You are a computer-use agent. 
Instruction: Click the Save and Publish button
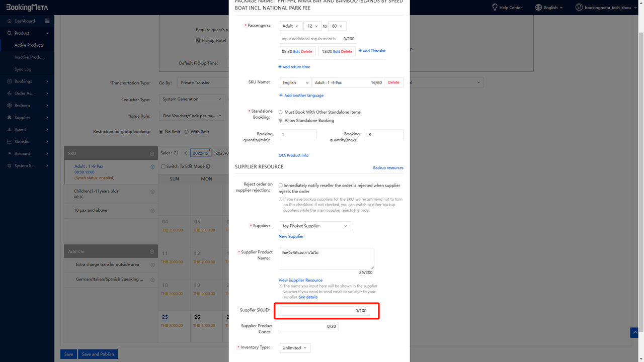click(98, 354)
